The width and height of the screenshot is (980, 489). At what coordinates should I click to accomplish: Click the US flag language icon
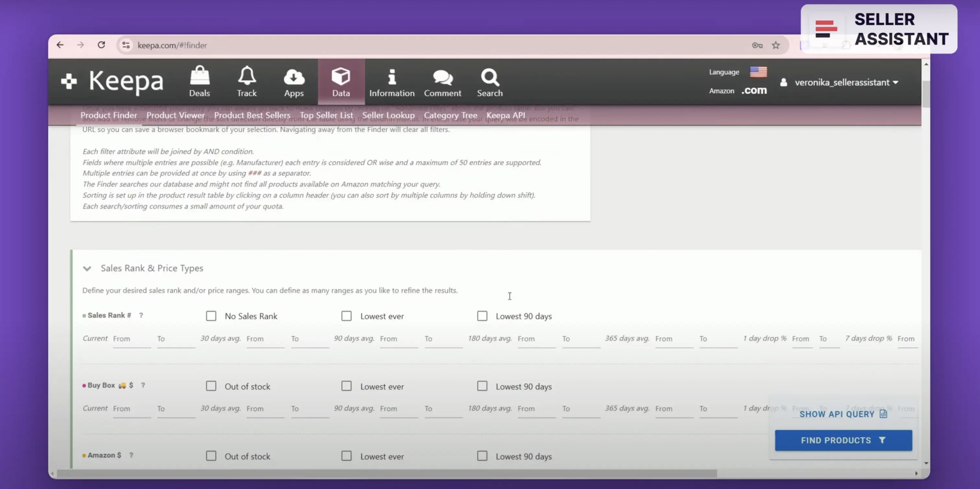[758, 72]
